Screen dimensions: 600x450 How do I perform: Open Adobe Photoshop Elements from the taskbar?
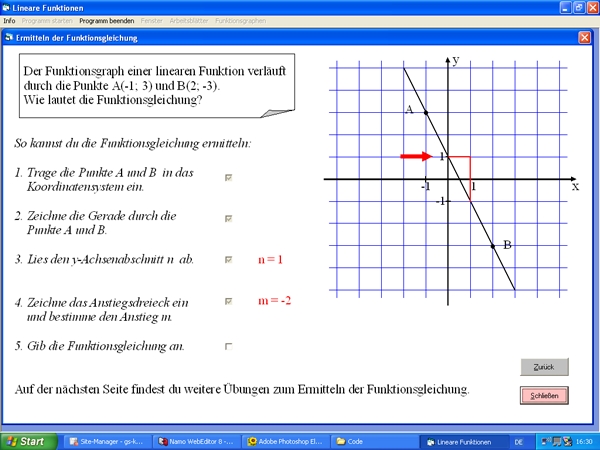point(287,441)
